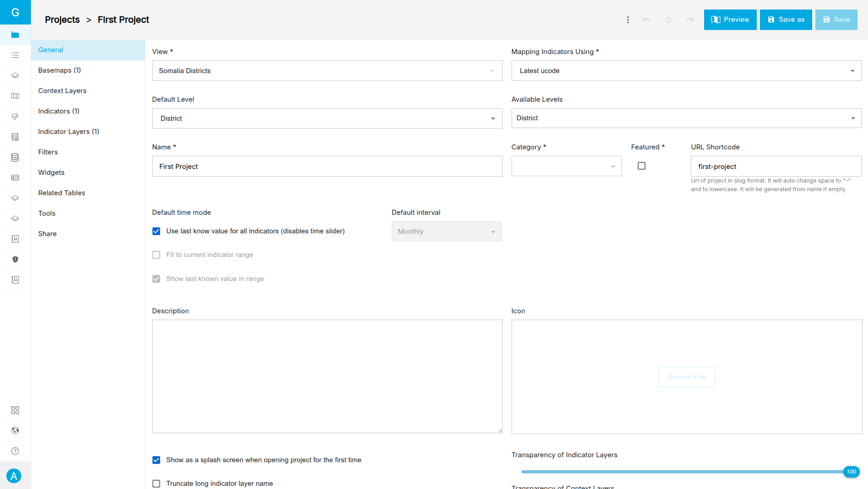Click the Preview button
The height and width of the screenshot is (489, 868).
(x=730, y=20)
